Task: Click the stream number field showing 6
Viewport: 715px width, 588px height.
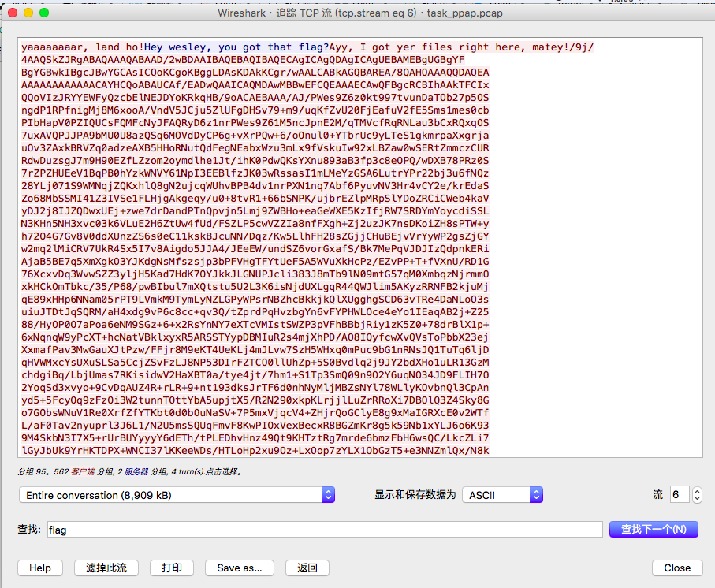Action: [x=679, y=495]
